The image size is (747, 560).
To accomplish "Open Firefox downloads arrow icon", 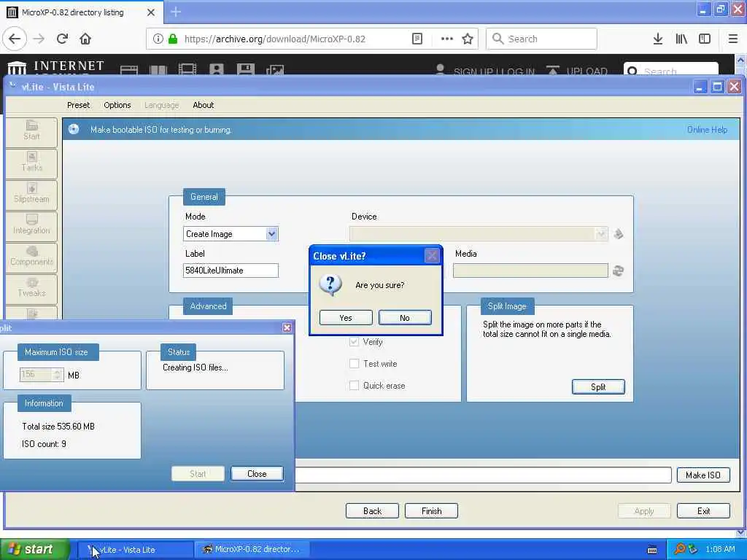I will point(658,39).
